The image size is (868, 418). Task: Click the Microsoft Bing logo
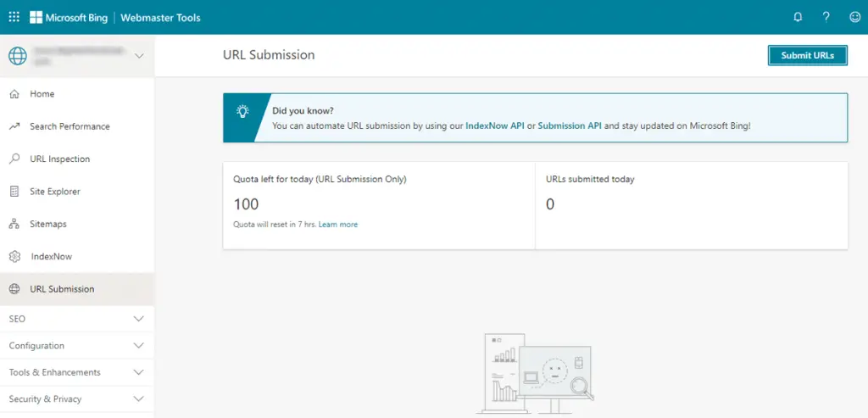pos(69,17)
